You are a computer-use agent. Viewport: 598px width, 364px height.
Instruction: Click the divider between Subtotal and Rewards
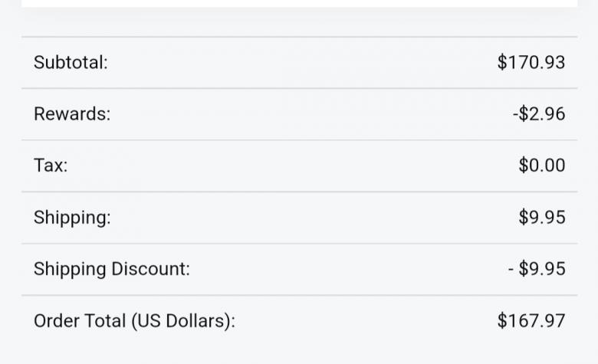click(299, 88)
